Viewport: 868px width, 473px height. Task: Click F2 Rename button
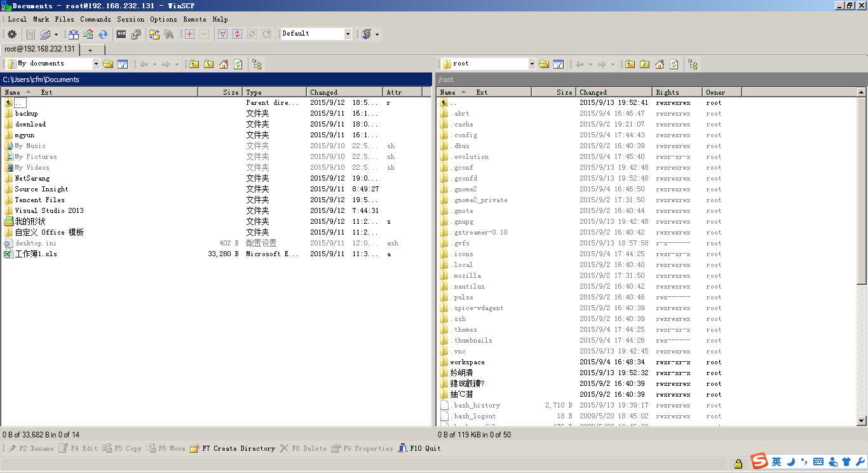(x=31, y=448)
